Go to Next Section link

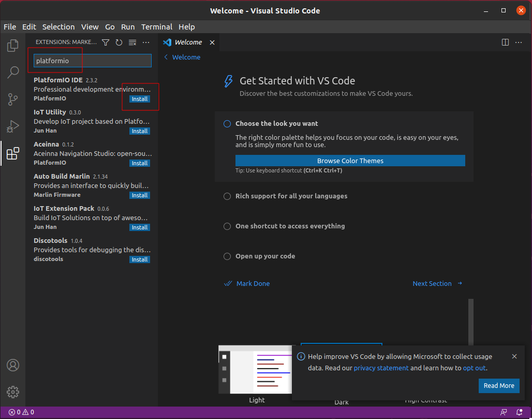pyautogui.click(x=438, y=283)
